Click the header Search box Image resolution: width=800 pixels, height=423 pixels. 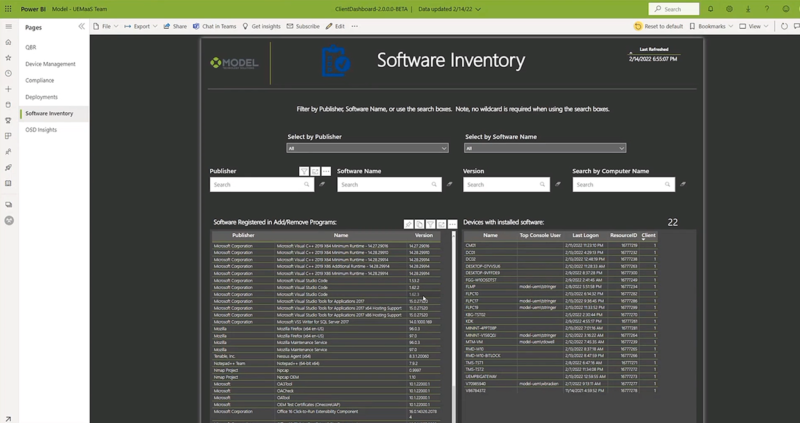click(x=673, y=9)
